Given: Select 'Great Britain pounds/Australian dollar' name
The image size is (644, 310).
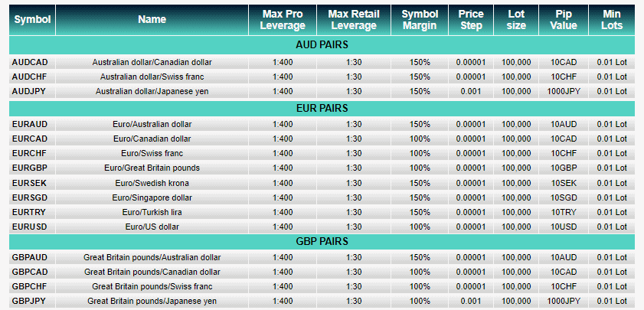Looking at the screenshot, I should [152, 257].
